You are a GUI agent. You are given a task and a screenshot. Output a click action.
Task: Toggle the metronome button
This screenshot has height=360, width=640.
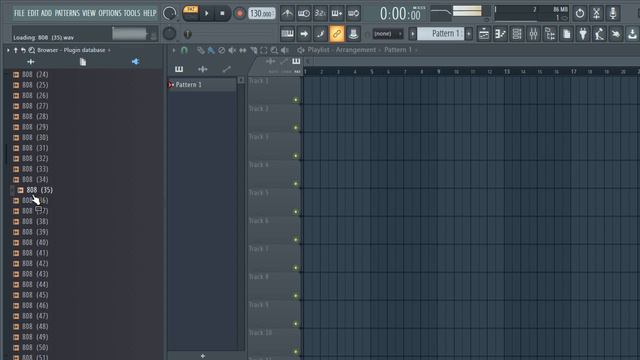coord(287,13)
